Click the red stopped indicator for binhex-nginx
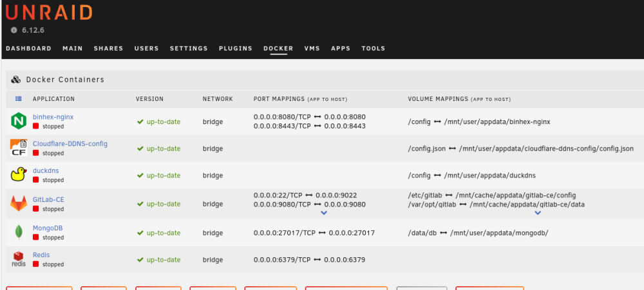 35,126
